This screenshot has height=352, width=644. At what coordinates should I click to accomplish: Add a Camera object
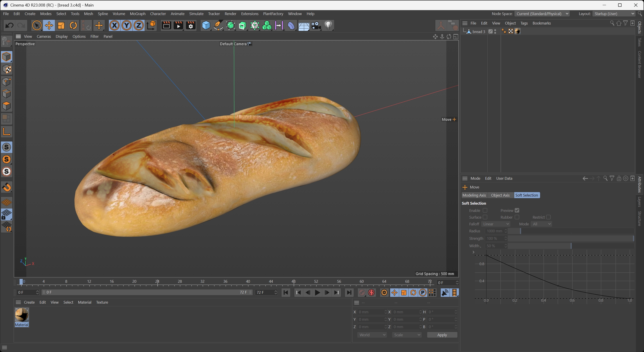316,25
